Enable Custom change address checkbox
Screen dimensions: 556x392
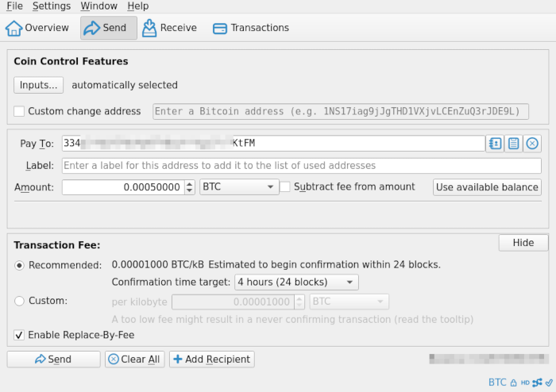[19, 111]
